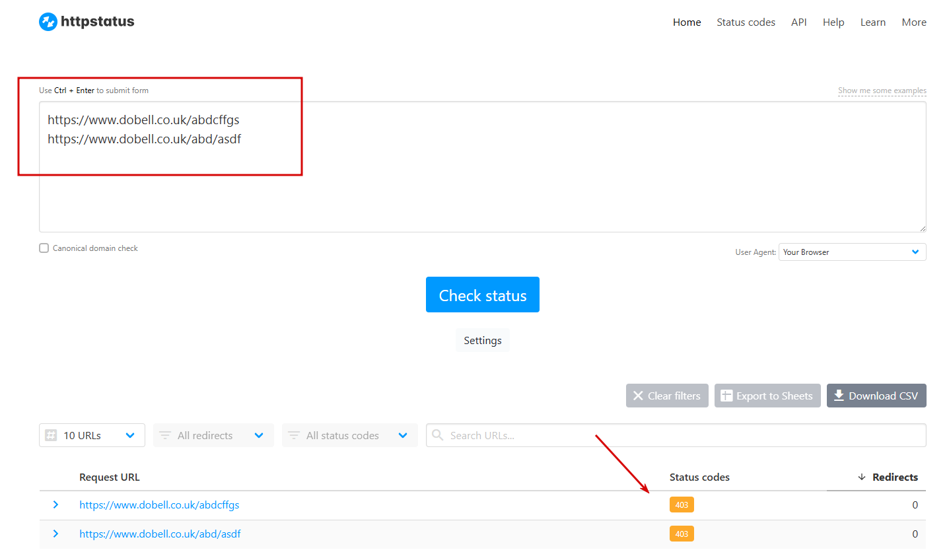The image size is (949, 560).
Task: Sort by the Redirects column header
Action: (895, 477)
